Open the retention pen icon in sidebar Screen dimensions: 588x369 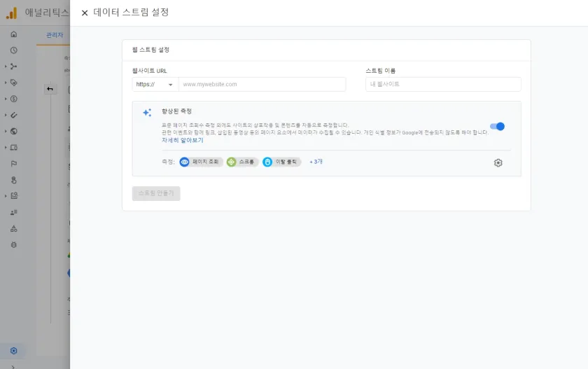click(14, 115)
